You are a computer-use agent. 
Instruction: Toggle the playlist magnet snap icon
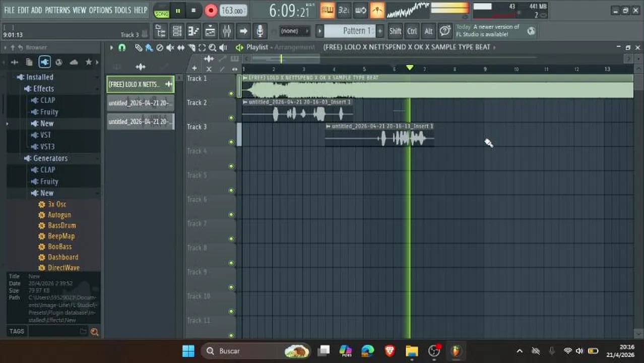pyautogui.click(x=122, y=47)
